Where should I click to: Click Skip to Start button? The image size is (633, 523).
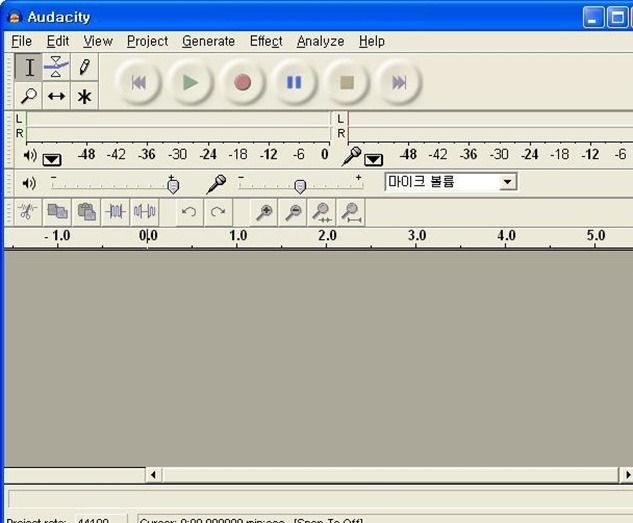pos(138,83)
